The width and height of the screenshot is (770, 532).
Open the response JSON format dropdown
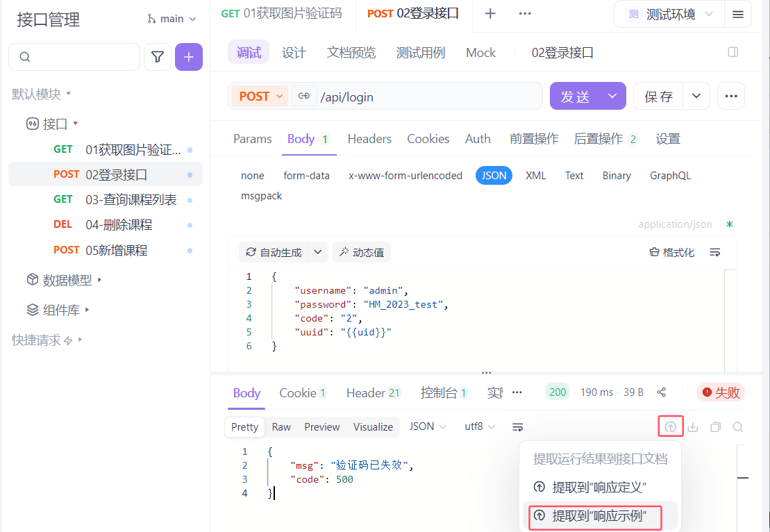pyautogui.click(x=428, y=426)
